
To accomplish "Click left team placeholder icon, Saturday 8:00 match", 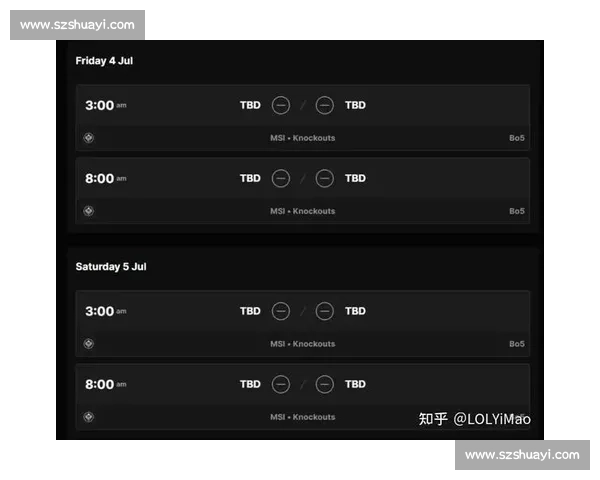I will (x=280, y=384).
